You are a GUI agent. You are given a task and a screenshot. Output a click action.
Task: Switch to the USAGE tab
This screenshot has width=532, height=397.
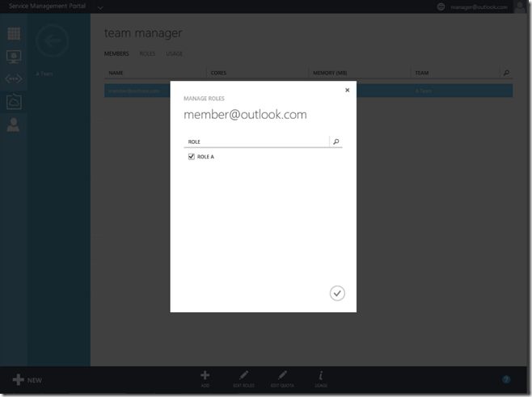[174, 54]
